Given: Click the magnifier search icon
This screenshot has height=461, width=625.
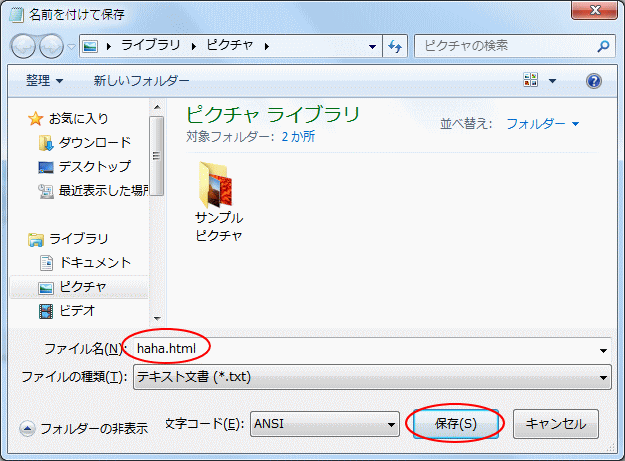Looking at the screenshot, I should 603,47.
